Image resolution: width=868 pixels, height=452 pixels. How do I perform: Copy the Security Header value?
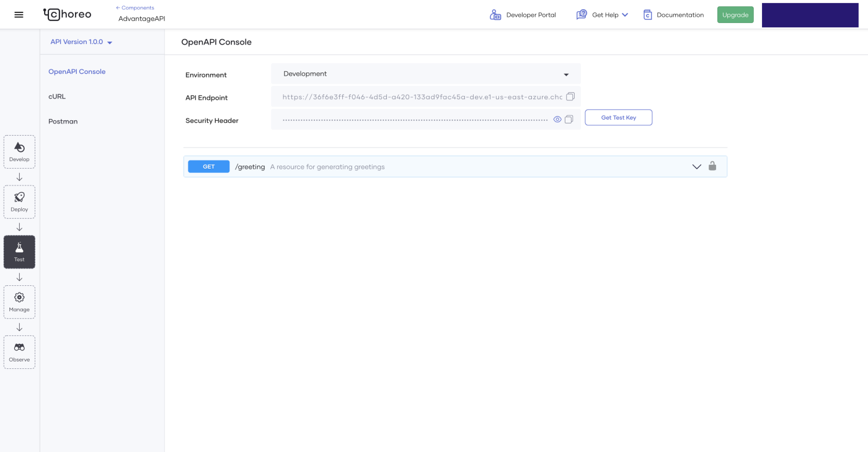[x=569, y=120]
